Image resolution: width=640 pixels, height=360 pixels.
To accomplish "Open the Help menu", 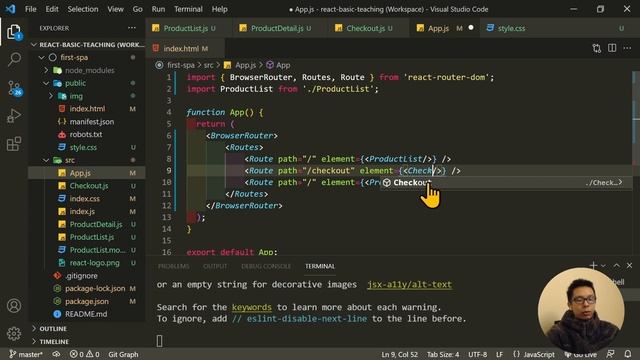I will [220, 9].
